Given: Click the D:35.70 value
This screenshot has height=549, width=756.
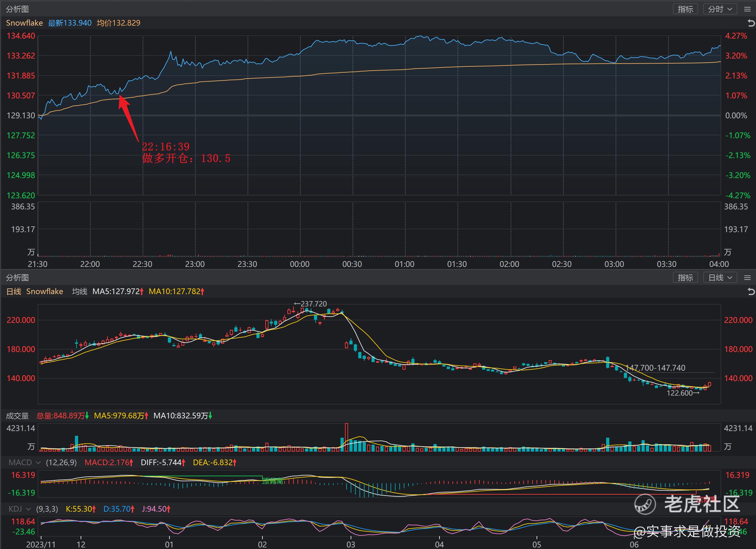Looking at the screenshot, I should click(119, 509).
